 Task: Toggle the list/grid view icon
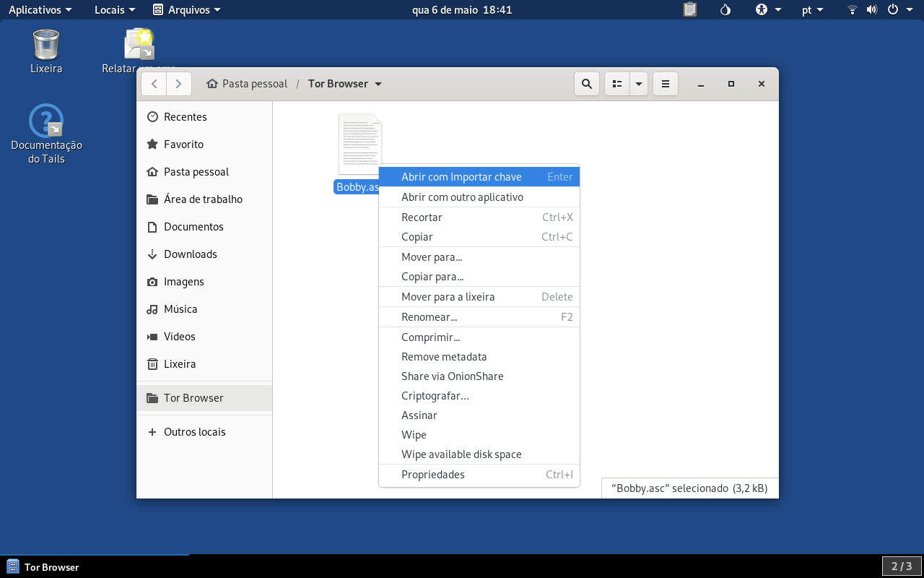point(617,84)
